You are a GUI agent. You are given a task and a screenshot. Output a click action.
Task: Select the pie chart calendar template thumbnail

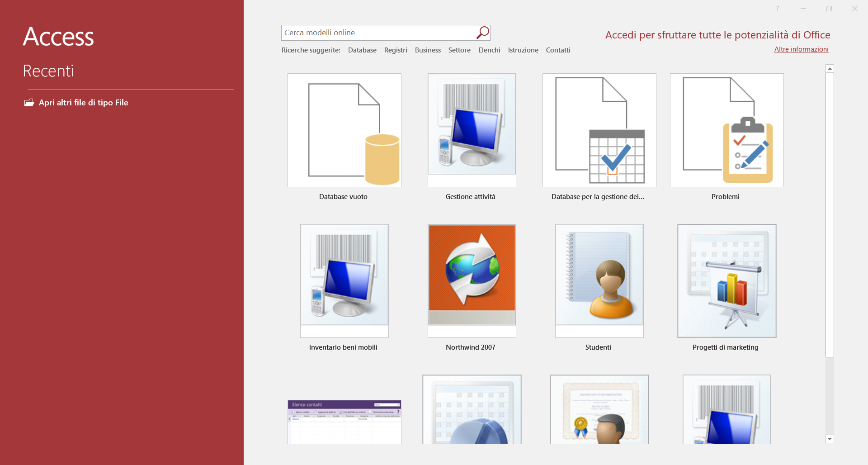pos(472,409)
